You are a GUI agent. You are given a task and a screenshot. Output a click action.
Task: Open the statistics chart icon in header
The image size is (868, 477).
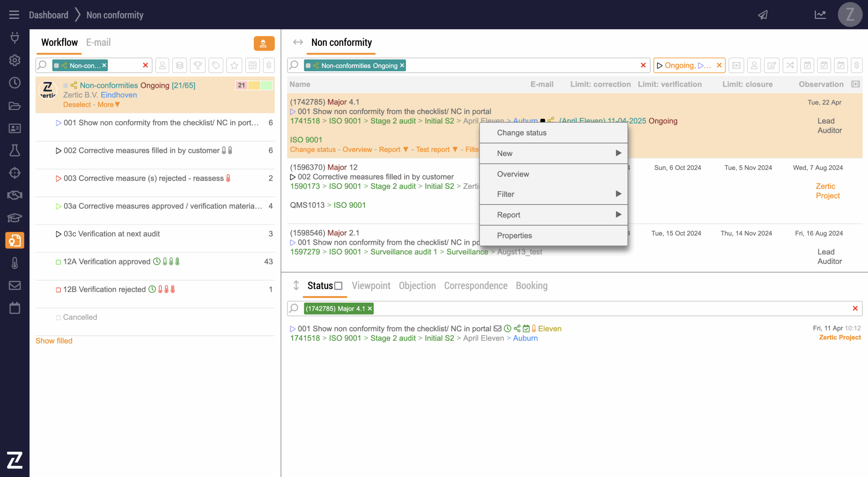pyautogui.click(x=820, y=15)
